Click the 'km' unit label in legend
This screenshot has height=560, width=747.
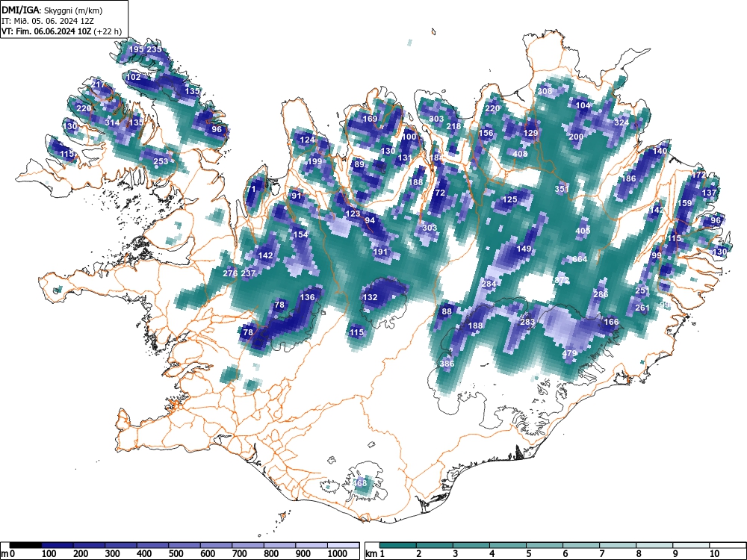(371, 554)
